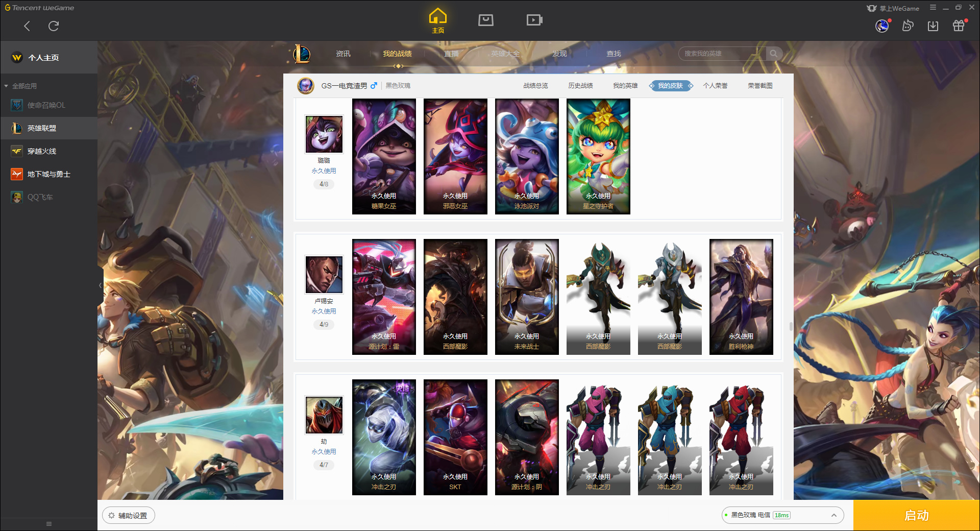Open the gift box icon
The image size is (980, 531).
[x=959, y=26]
